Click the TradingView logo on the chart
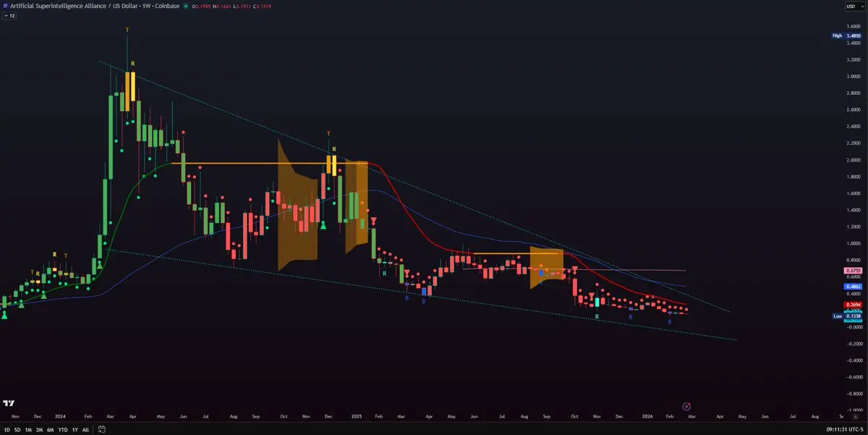The height and width of the screenshot is (435, 868). (9, 404)
